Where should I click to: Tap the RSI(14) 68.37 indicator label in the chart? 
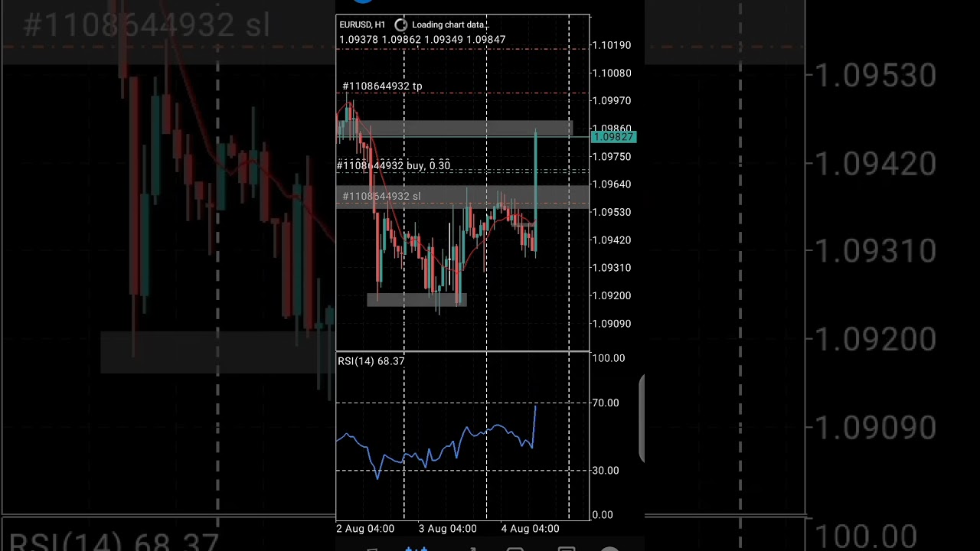[371, 360]
